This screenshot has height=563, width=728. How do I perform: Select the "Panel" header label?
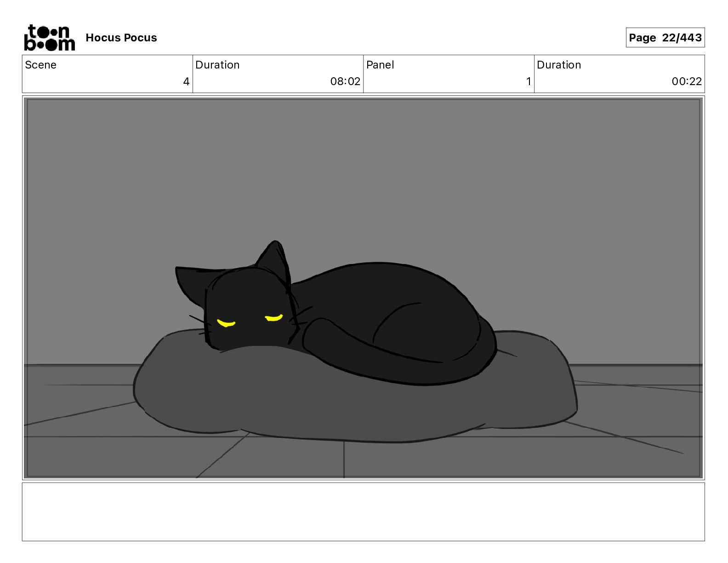pyautogui.click(x=380, y=65)
